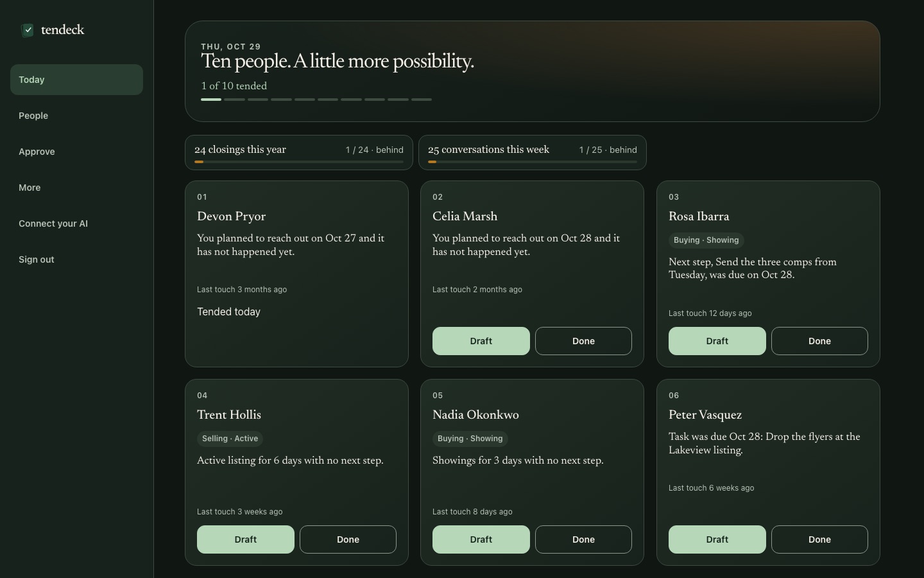Open Devon Pryor's contact name
Viewport: 924px width, 578px height.
tap(231, 216)
